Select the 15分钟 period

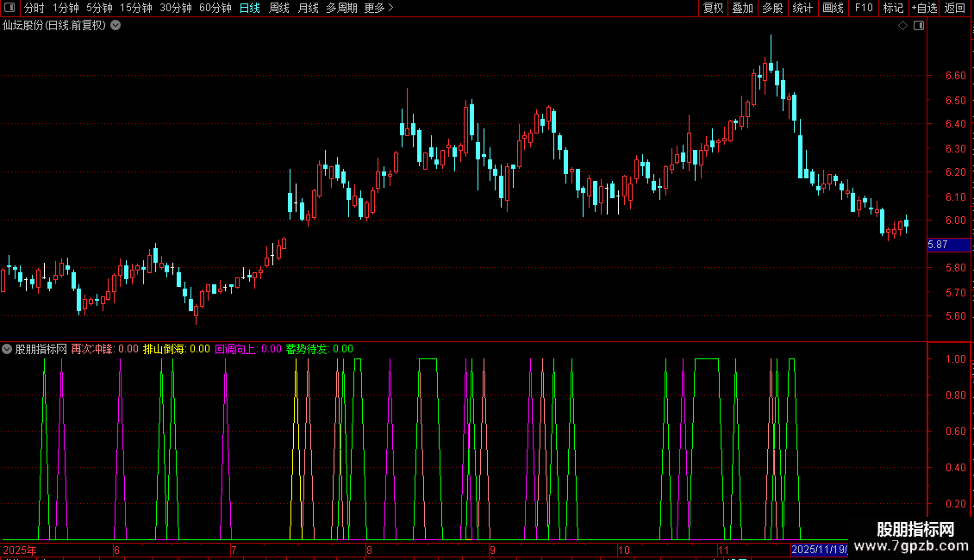click(136, 8)
